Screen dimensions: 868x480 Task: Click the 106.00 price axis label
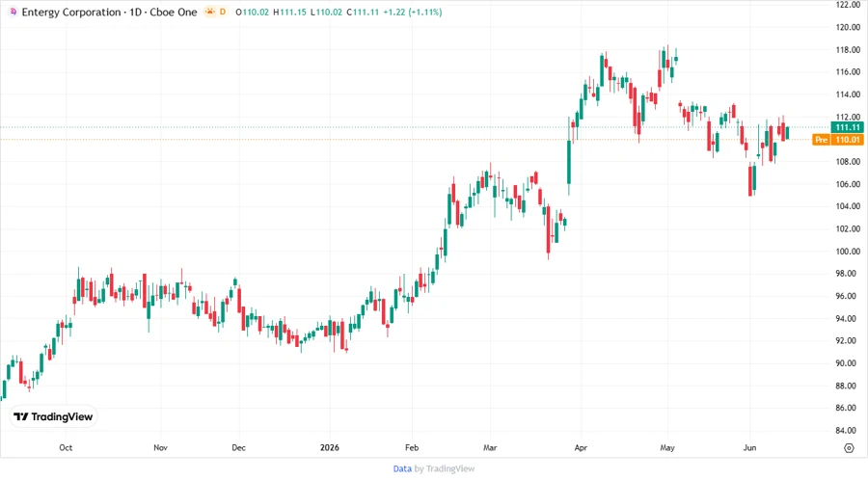tap(848, 184)
